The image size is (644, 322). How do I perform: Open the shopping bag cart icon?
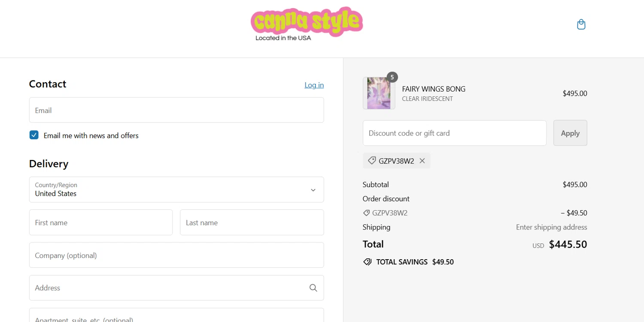click(581, 25)
